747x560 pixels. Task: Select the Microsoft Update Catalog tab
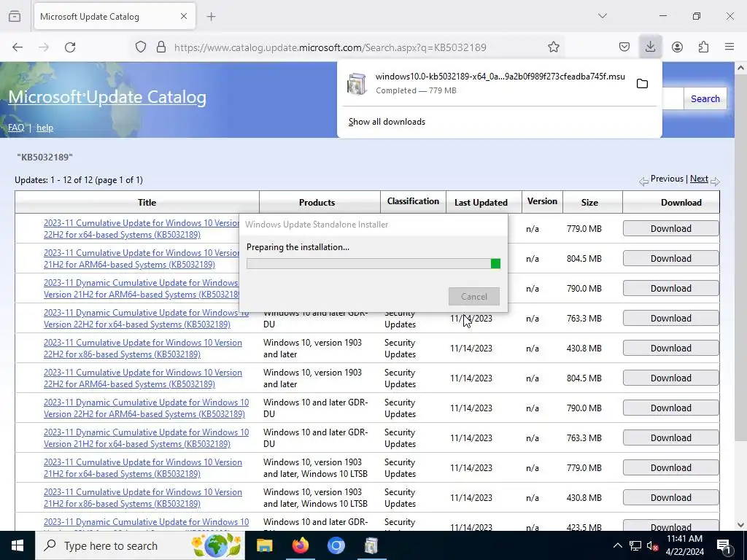point(115,17)
